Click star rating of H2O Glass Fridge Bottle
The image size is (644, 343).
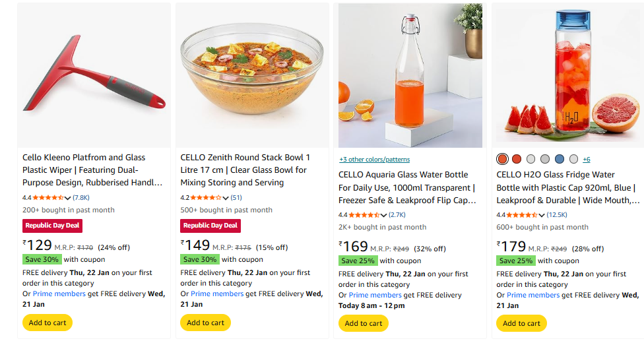pos(522,214)
